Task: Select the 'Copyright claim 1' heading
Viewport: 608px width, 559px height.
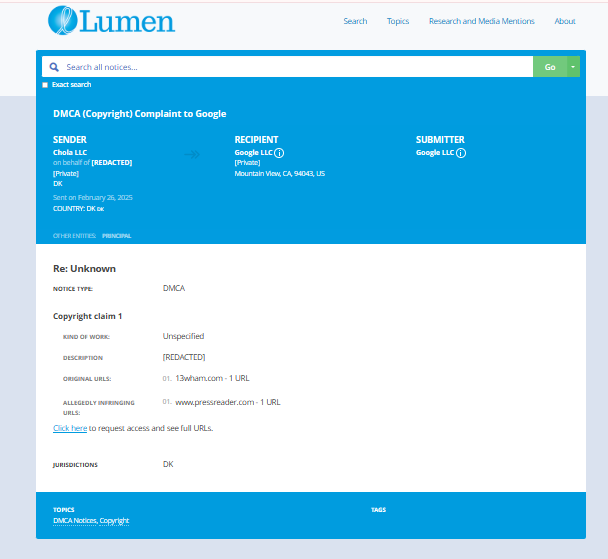Action: (x=88, y=316)
